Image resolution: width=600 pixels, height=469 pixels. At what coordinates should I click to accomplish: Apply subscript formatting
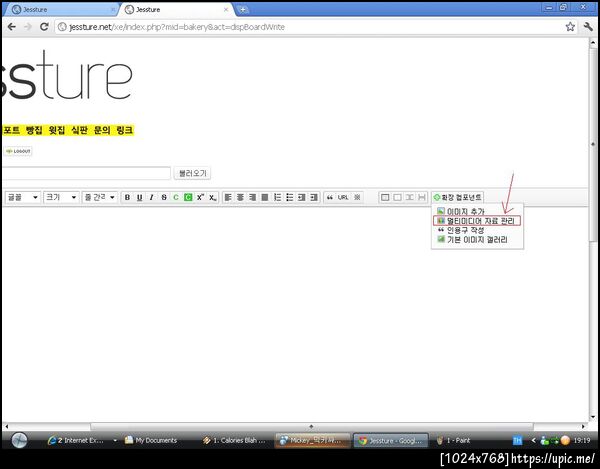point(212,197)
